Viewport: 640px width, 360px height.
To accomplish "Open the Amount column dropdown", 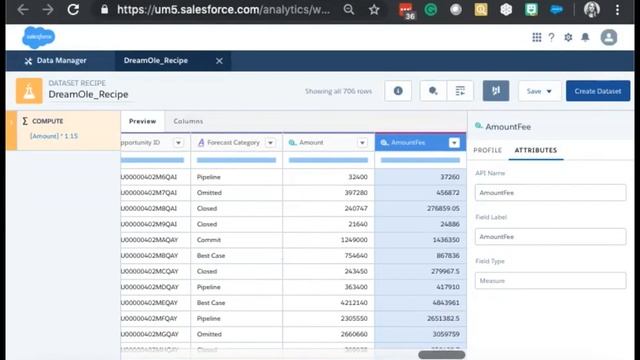I will [362, 143].
